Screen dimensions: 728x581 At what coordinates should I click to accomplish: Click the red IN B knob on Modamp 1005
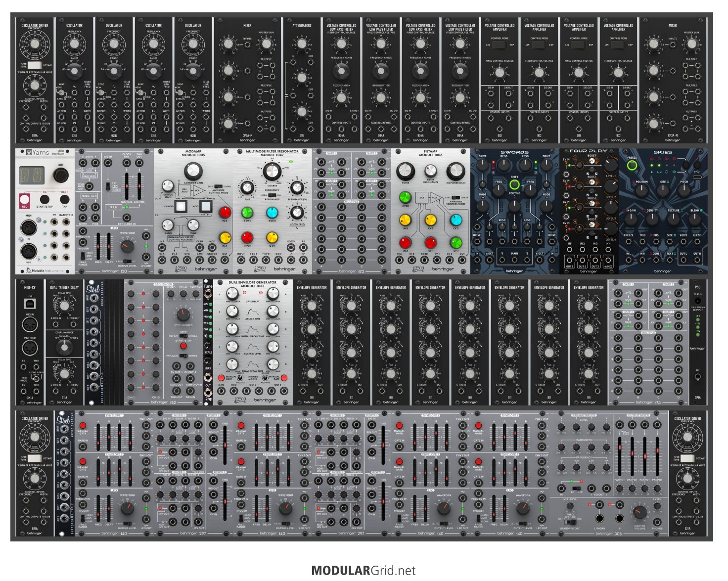pyautogui.click(x=225, y=213)
